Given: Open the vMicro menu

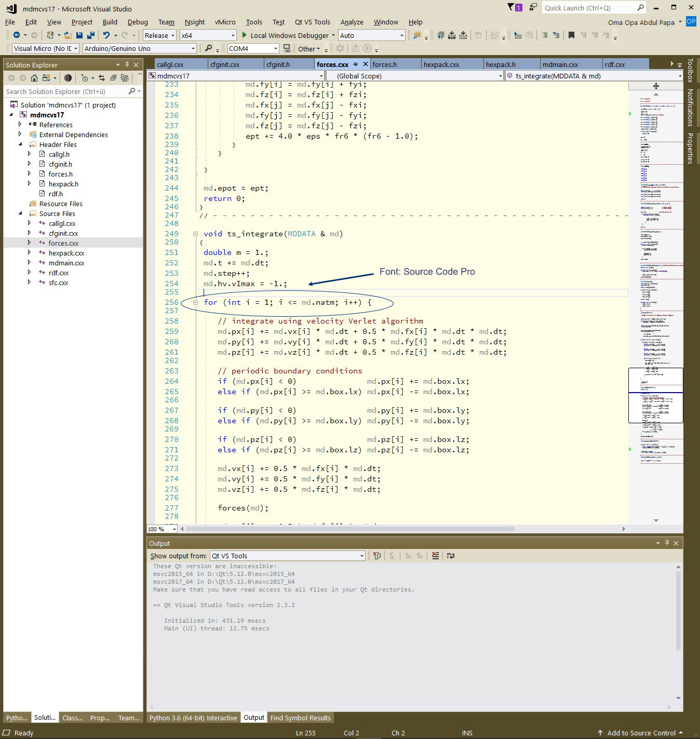Looking at the screenshot, I should tap(224, 22).
